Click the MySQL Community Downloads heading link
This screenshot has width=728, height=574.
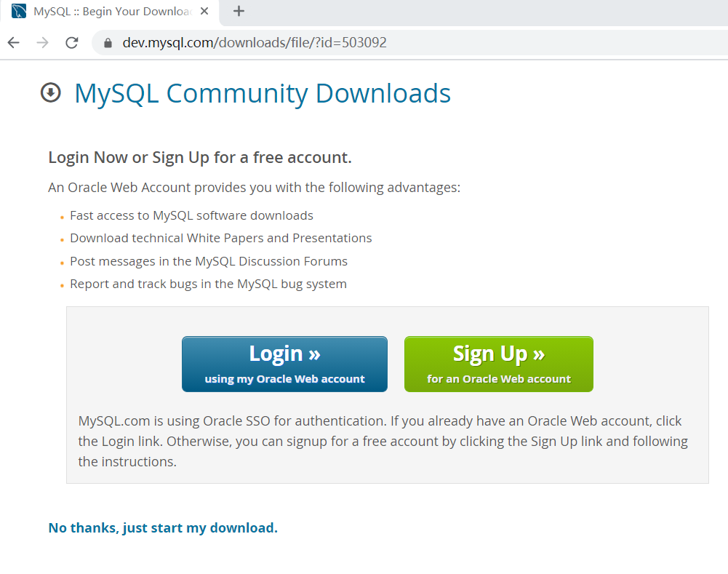point(262,93)
